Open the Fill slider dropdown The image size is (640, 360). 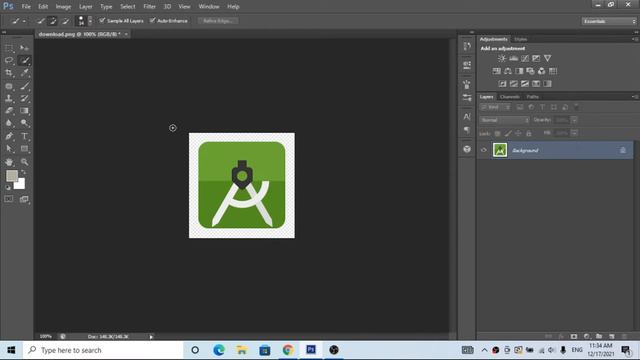pyautogui.click(x=574, y=133)
